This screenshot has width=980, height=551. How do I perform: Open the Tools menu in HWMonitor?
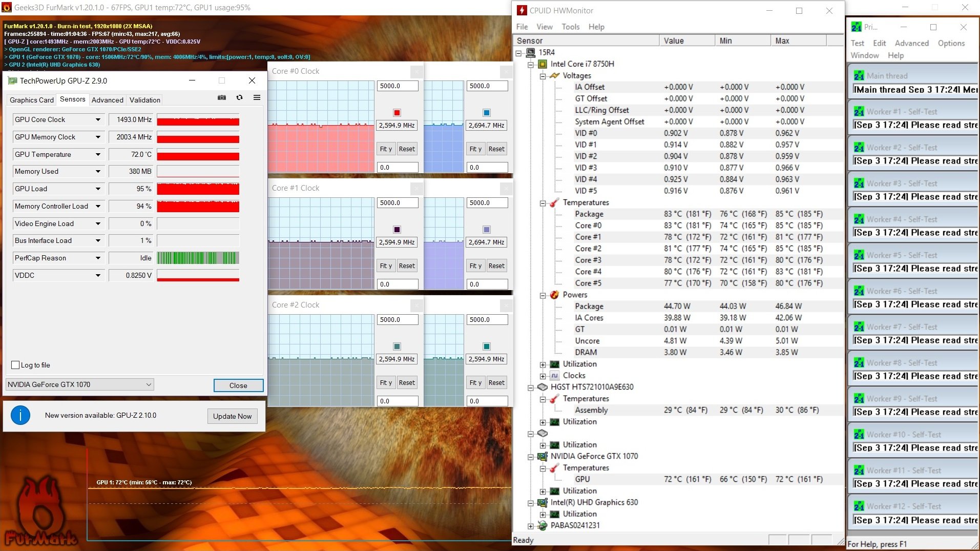click(x=570, y=27)
